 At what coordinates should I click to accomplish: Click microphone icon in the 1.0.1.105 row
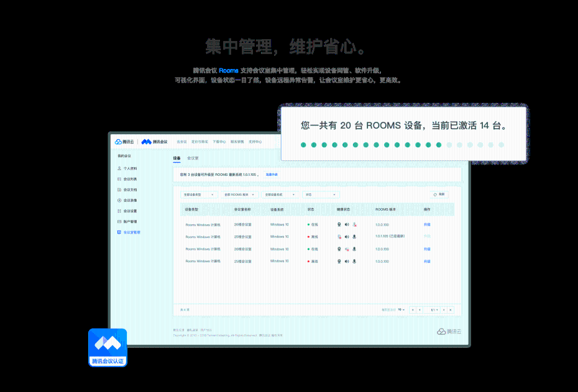[x=354, y=237]
